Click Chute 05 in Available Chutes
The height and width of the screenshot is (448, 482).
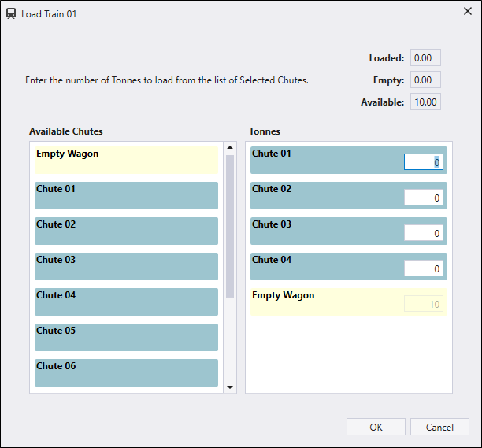coord(126,337)
